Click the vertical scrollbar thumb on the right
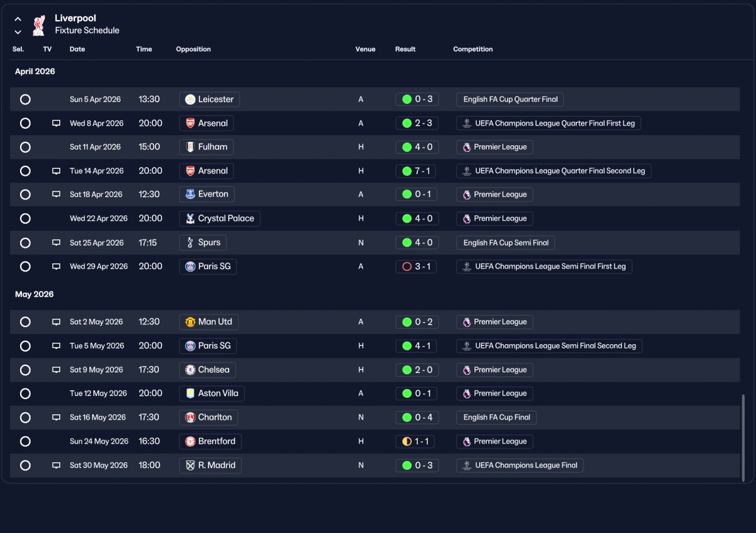 [743, 436]
